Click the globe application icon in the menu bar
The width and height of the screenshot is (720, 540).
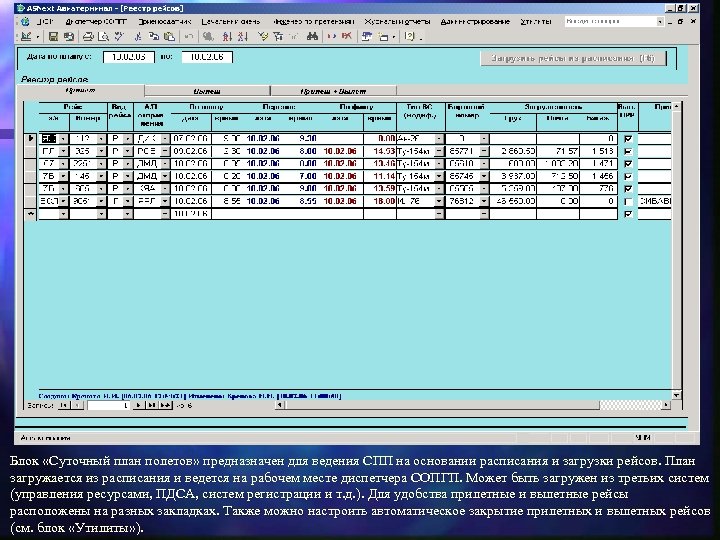click(25, 21)
